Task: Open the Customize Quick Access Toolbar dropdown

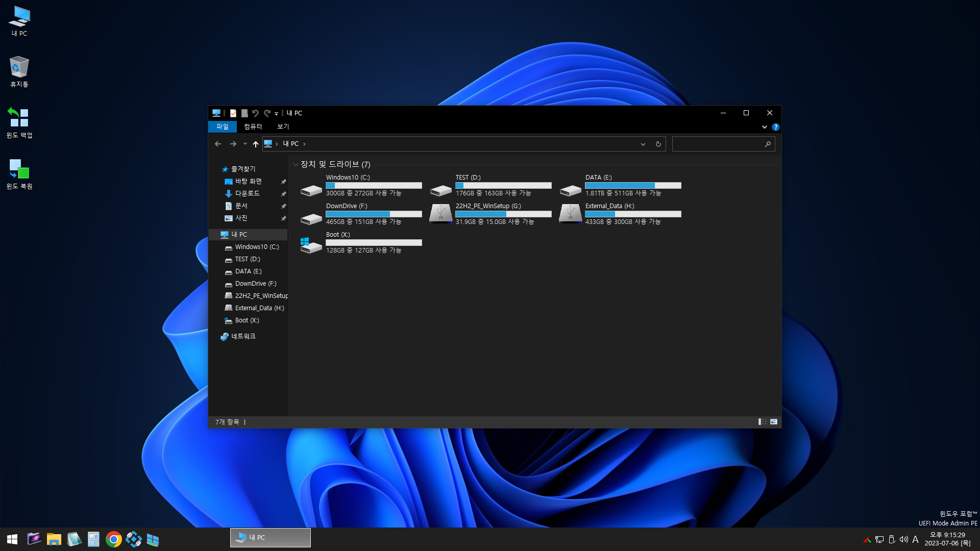Action: point(276,114)
